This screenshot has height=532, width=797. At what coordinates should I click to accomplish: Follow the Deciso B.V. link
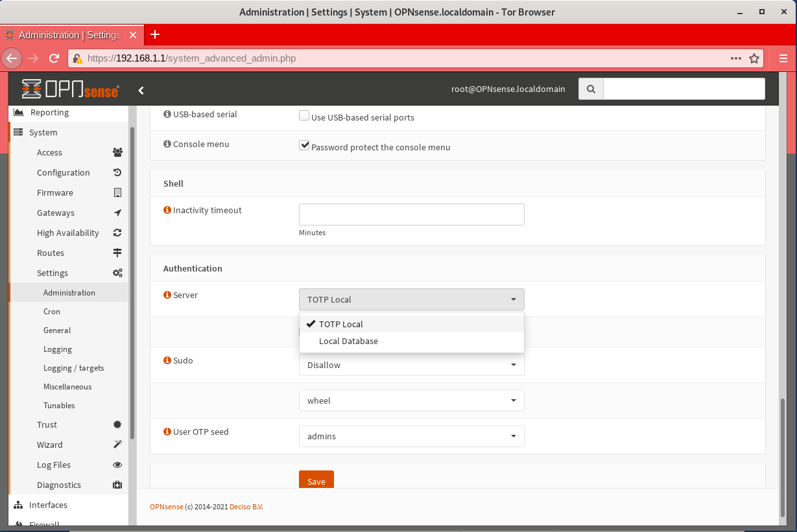(x=246, y=507)
